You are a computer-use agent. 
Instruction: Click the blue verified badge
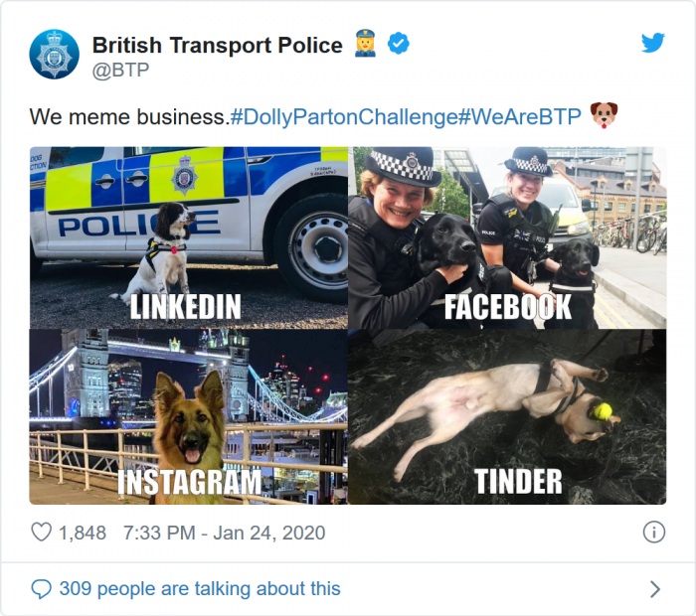tap(398, 44)
